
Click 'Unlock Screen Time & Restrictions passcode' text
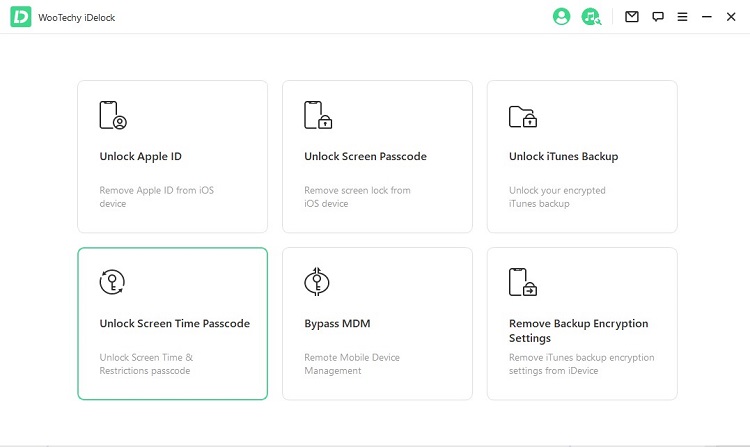[146, 364]
